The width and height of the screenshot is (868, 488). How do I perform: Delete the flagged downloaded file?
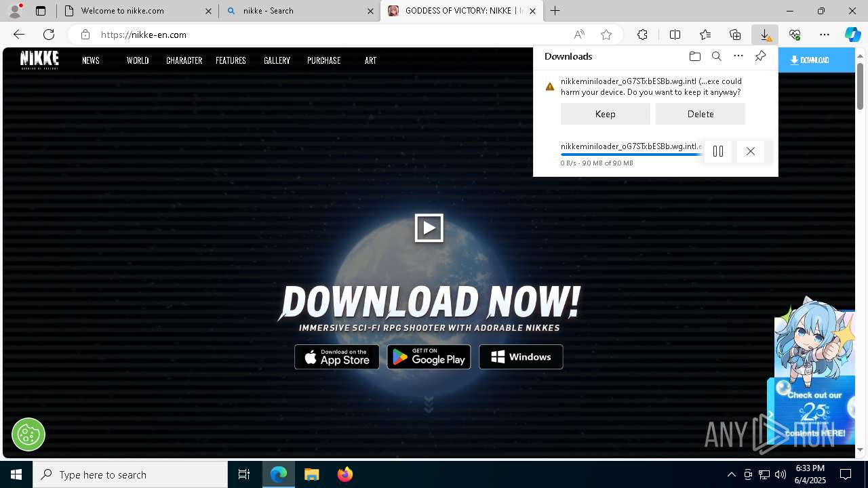point(701,114)
